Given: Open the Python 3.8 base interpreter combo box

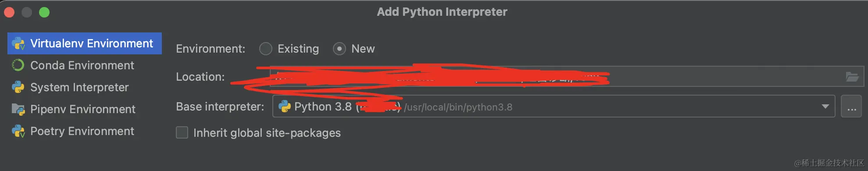Looking at the screenshot, I should [x=554, y=107].
